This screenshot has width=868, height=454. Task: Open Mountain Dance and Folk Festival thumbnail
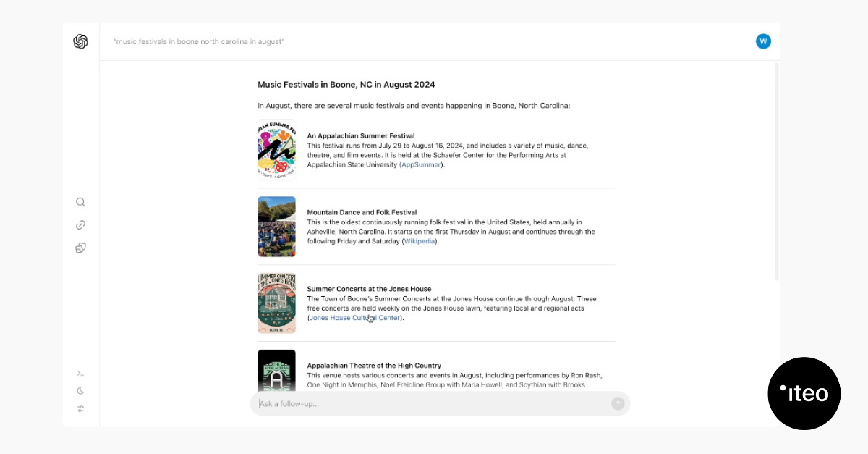pos(276,227)
